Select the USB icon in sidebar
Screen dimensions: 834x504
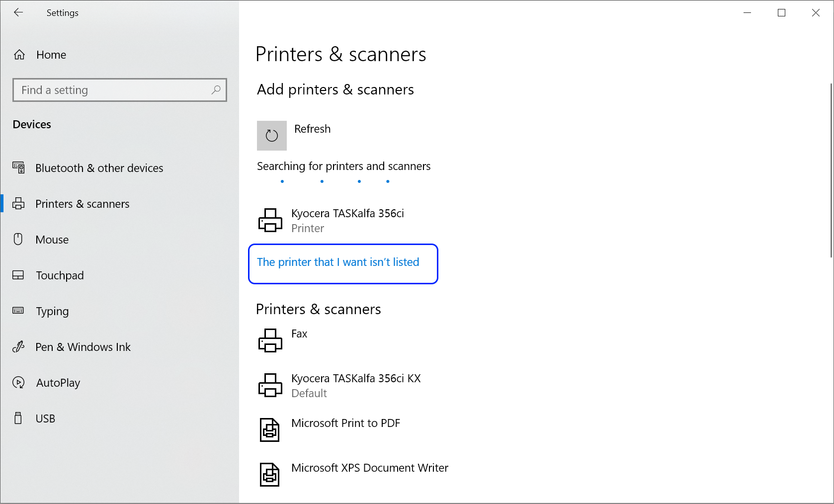[x=18, y=418]
